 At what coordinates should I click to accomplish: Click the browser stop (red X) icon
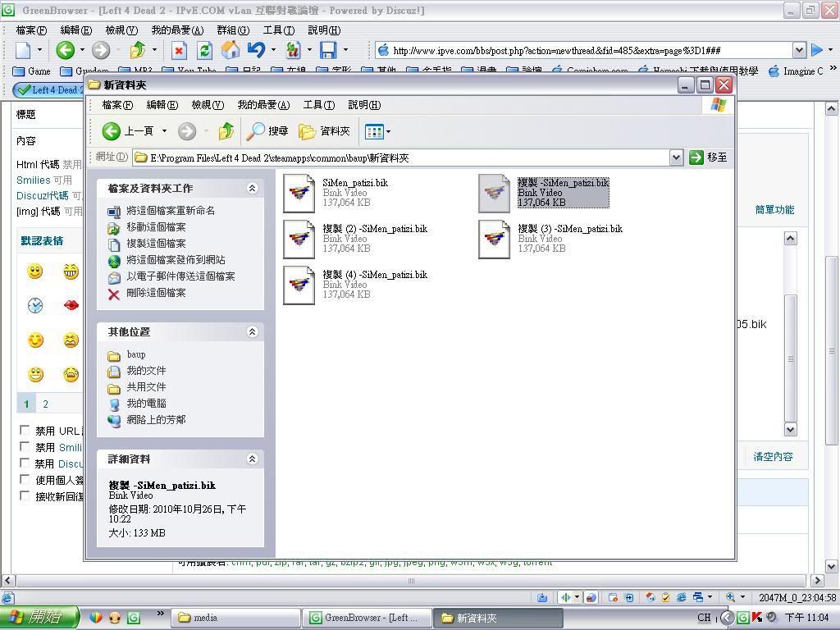click(179, 50)
